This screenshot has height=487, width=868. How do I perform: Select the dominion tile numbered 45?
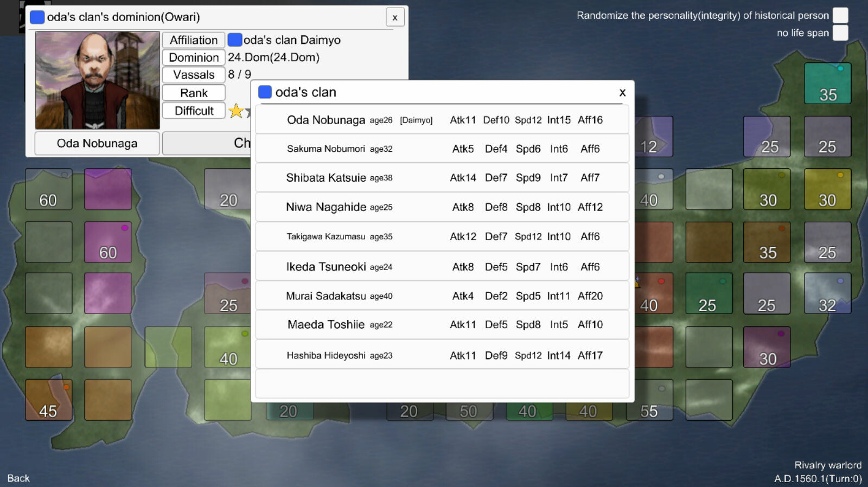(x=48, y=400)
